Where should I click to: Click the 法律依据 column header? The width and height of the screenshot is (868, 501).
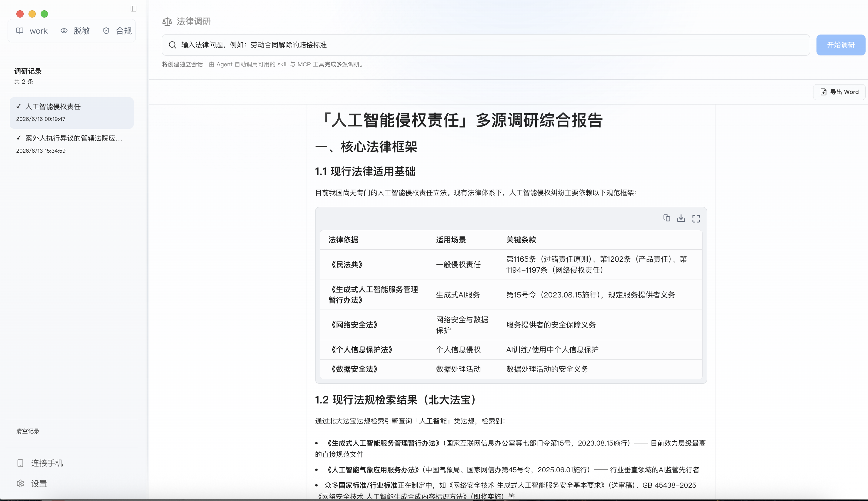click(343, 240)
